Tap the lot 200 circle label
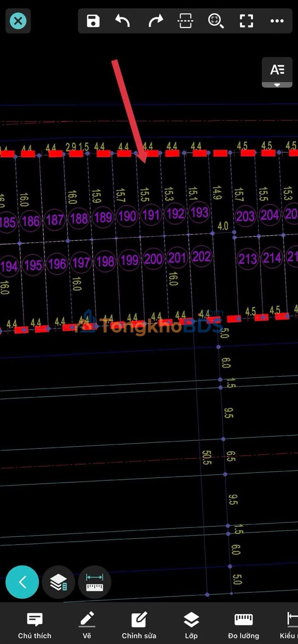This screenshot has height=644, width=298. tap(153, 259)
